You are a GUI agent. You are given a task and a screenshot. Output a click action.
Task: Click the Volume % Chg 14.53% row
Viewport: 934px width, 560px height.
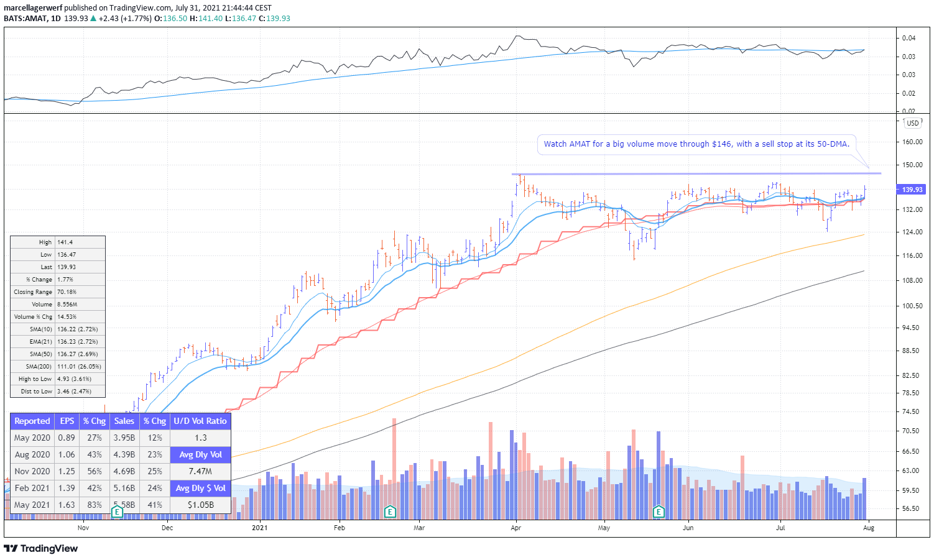pyautogui.click(x=58, y=317)
